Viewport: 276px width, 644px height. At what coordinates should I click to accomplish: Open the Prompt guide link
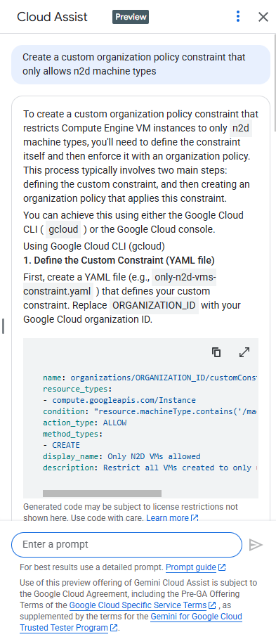click(196, 567)
